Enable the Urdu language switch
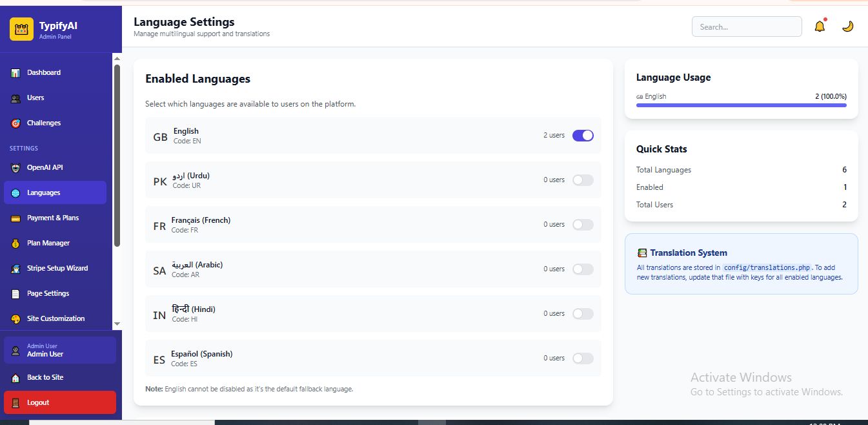The height and width of the screenshot is (425, 868). pos(583,180)
